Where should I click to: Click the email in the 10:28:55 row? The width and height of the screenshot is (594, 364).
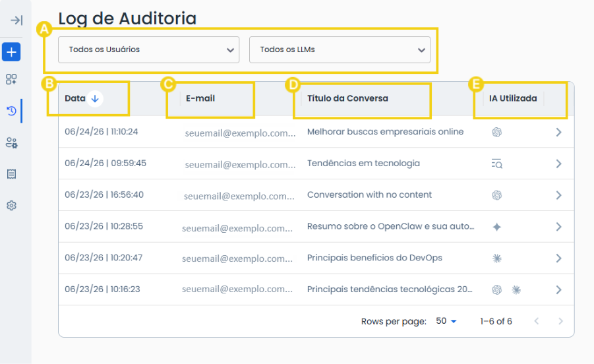click(237, 228)
